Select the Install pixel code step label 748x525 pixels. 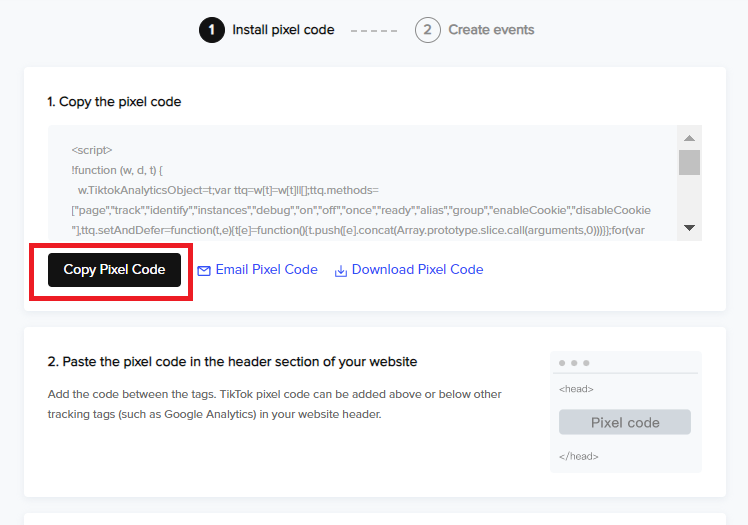283,30
